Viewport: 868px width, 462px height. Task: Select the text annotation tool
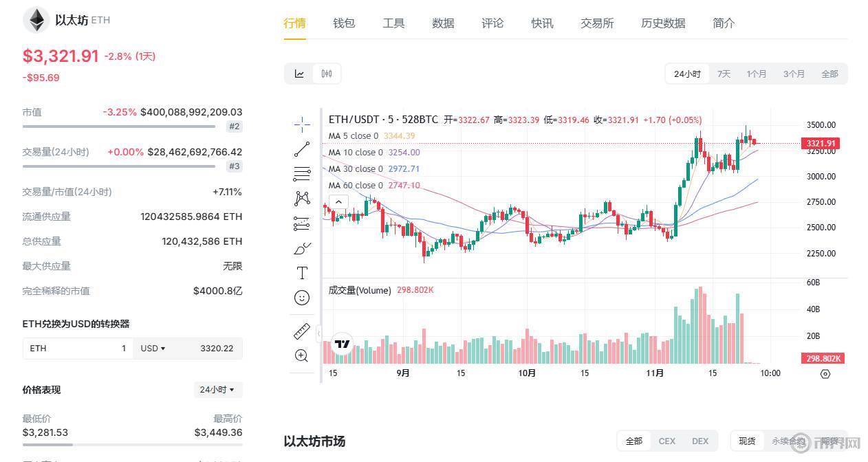pos(302,273)
